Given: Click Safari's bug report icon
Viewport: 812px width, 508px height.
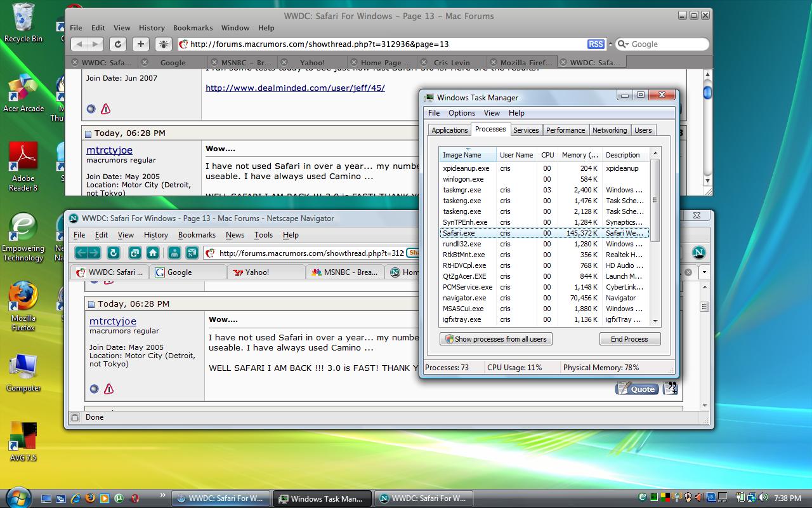Looking at the screenshot, I should [164, 44].
